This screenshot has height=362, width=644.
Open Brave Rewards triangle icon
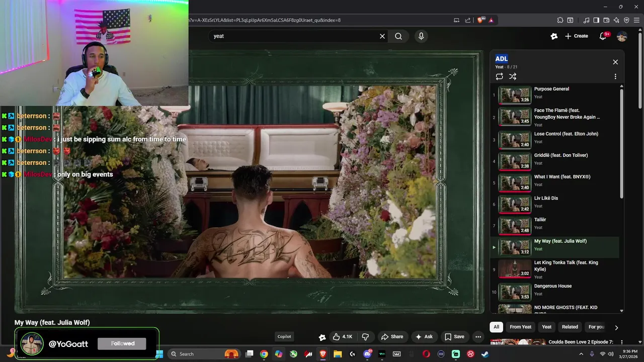(x=491, y=20)
